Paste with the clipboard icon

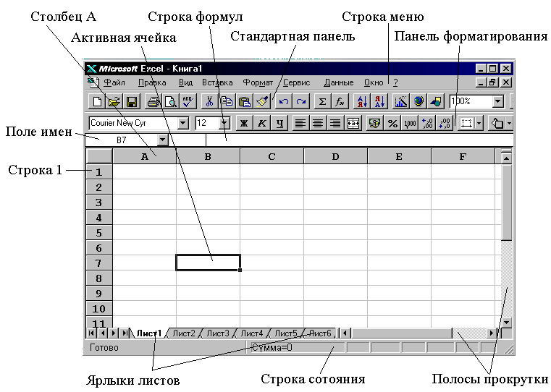[244, 102]
